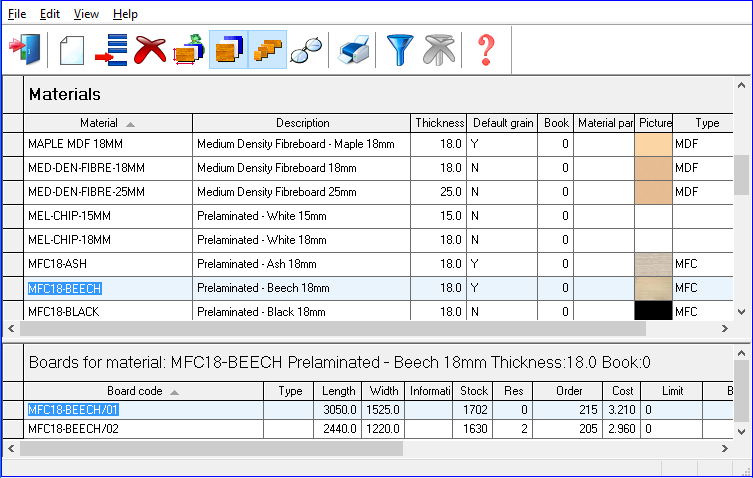The image size is (753, 478).
Task: Click the Cost column header
Action: pyautogui.click(x=621, y=391)
